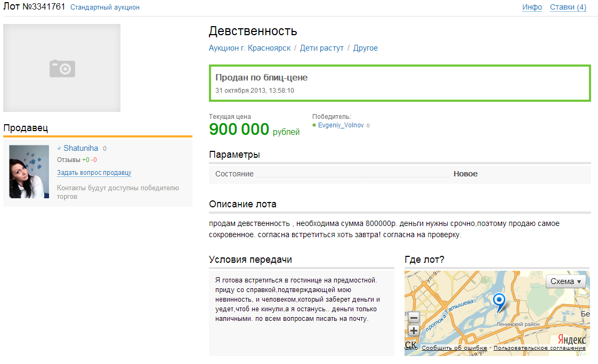Open the Схема map type dropdown

pyautogui.click(x=565, y=281)
